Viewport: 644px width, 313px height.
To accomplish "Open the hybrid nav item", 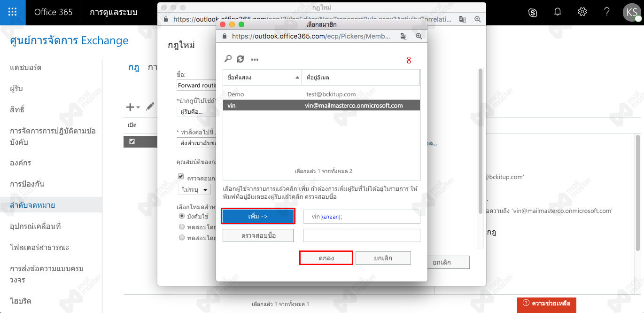I will 20,301.
